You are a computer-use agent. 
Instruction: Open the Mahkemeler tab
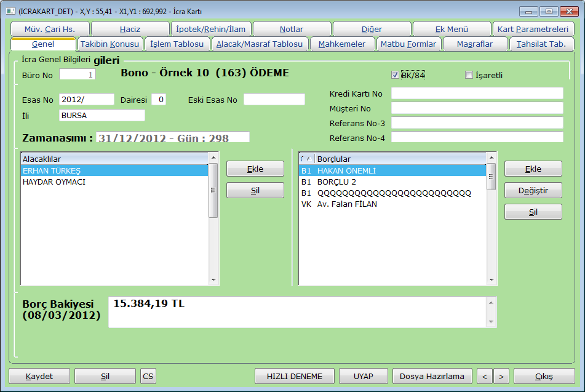[342, 44]
